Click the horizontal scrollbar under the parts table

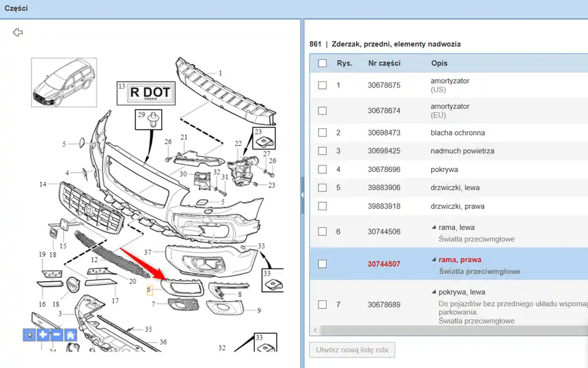click(447, 331)
